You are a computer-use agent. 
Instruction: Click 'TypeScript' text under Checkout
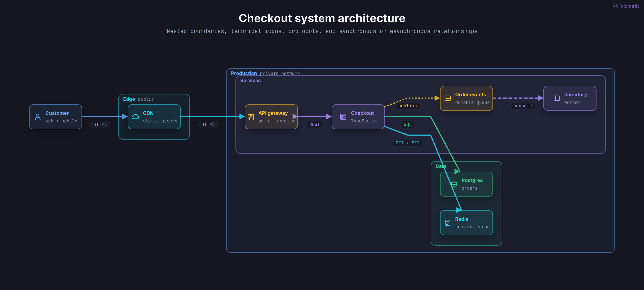coord(364,121)
